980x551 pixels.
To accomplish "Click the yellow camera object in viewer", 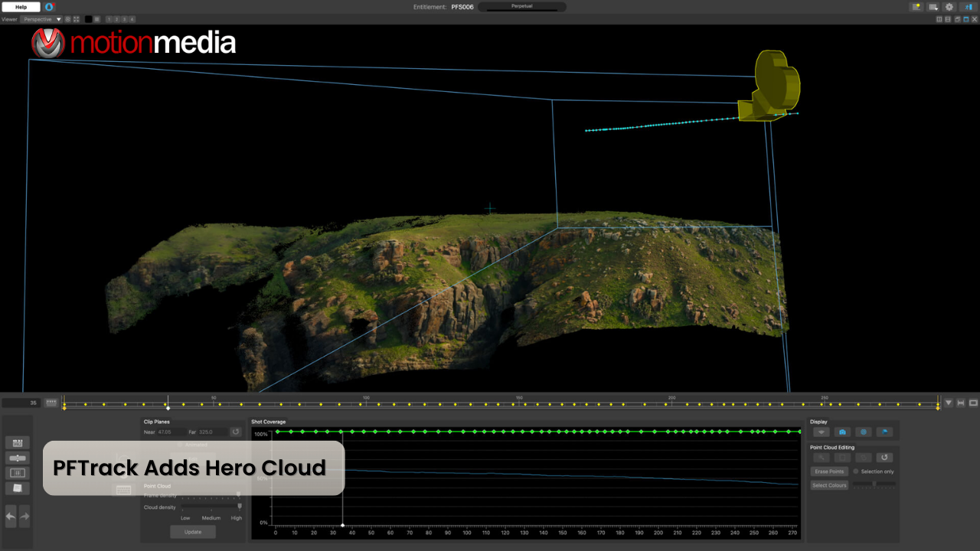I will click(x=772, y=84).
